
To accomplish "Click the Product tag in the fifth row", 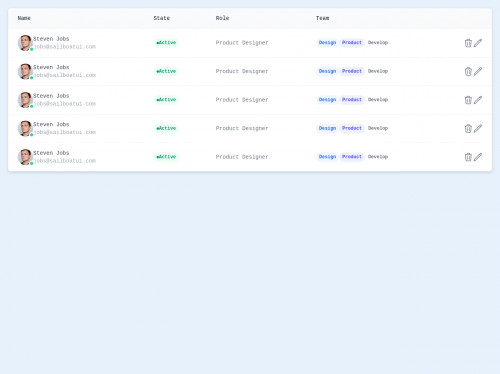I will point(352,157).
